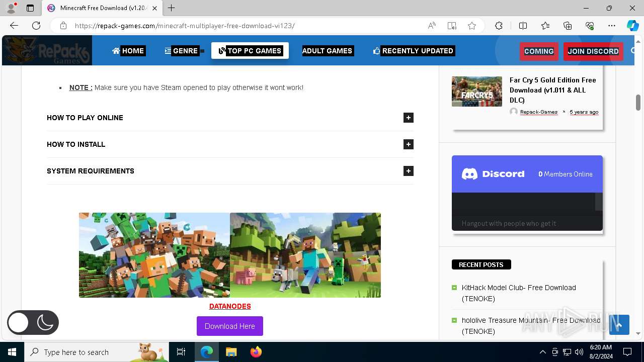Viewport: 644px width, 362px height.
Task: Click the COMING button
Action: pos(539,51)
